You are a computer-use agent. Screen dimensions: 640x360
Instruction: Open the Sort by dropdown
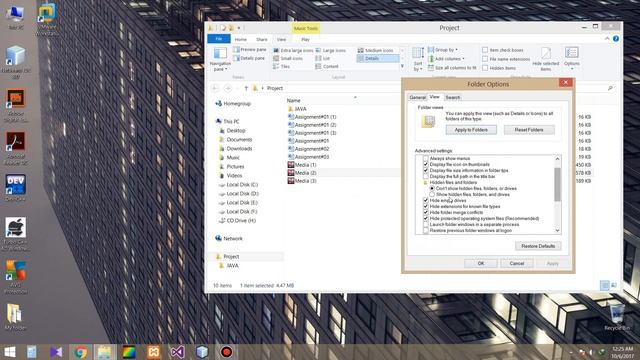coord(418,59)
